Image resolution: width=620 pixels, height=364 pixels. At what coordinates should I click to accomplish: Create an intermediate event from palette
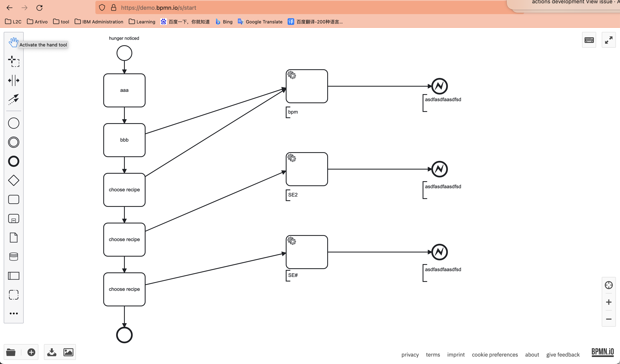point(13,142)
